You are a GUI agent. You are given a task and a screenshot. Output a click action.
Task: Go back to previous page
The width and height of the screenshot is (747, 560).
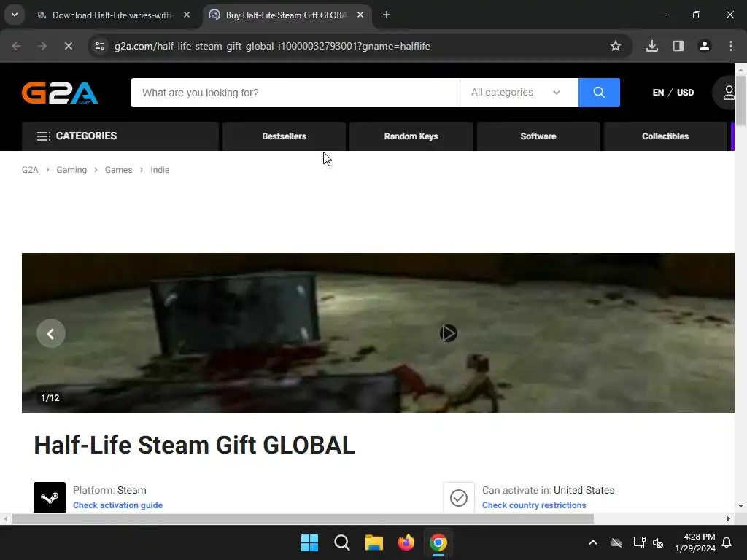16,46
